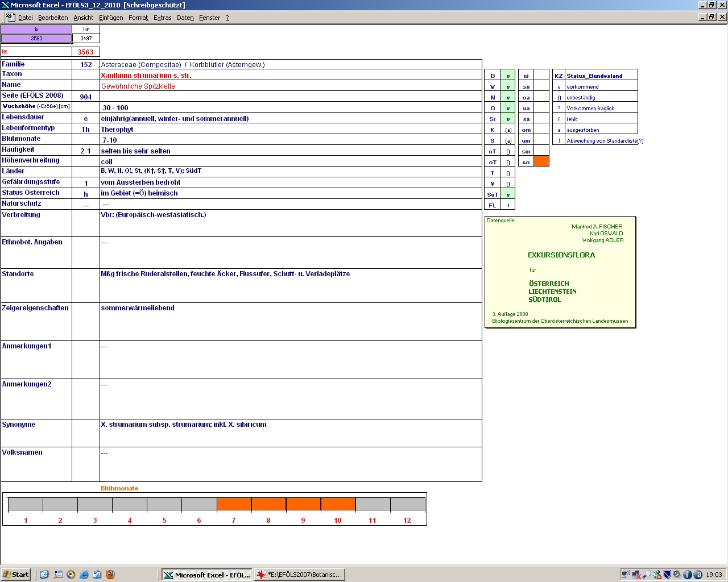
Task: Select the purple ix cell containing 3563
Action: (x=36, y=39)
